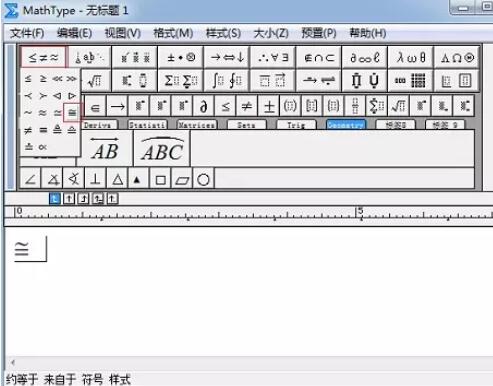Insert the AB vector arrow expression
The image size is (493, 386).
click(105, 148)
